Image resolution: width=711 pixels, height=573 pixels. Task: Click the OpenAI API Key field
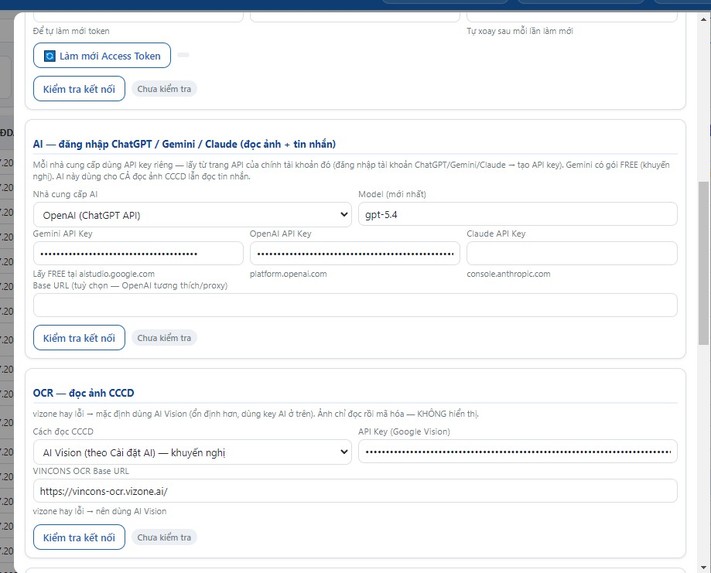(x=355, y=253)
